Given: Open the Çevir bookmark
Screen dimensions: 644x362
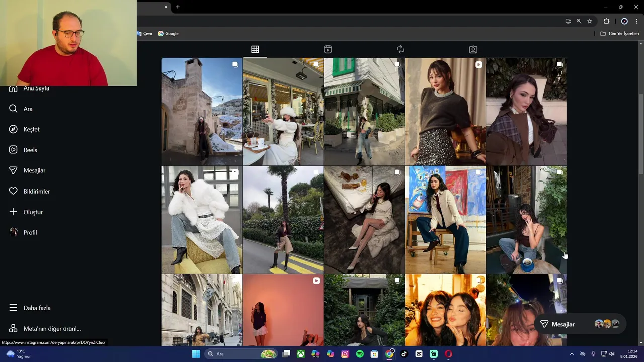Looking at the screenshot, I should pos(144,34).
